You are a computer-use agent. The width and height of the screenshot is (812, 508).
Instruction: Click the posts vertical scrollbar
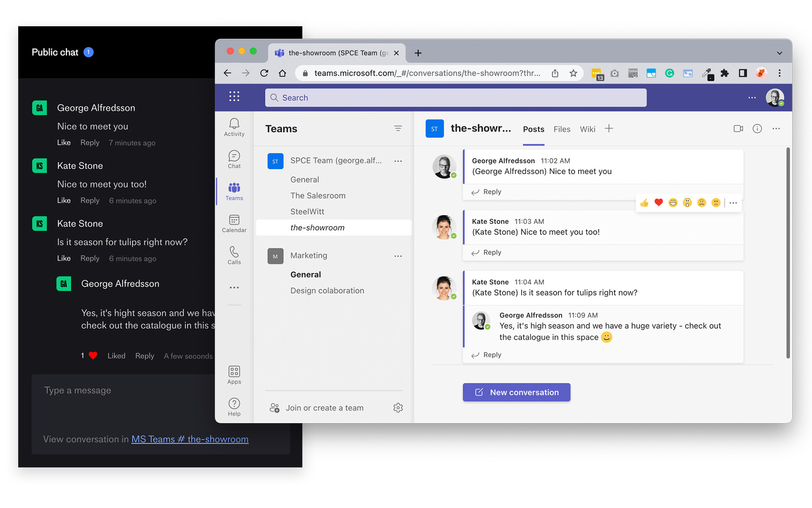[x=788, y=254]
